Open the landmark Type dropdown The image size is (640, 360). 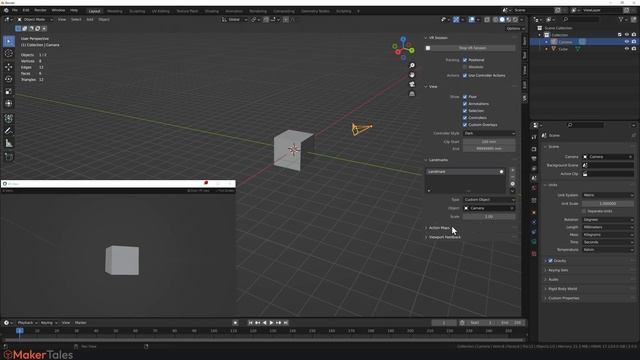point(489,200)
